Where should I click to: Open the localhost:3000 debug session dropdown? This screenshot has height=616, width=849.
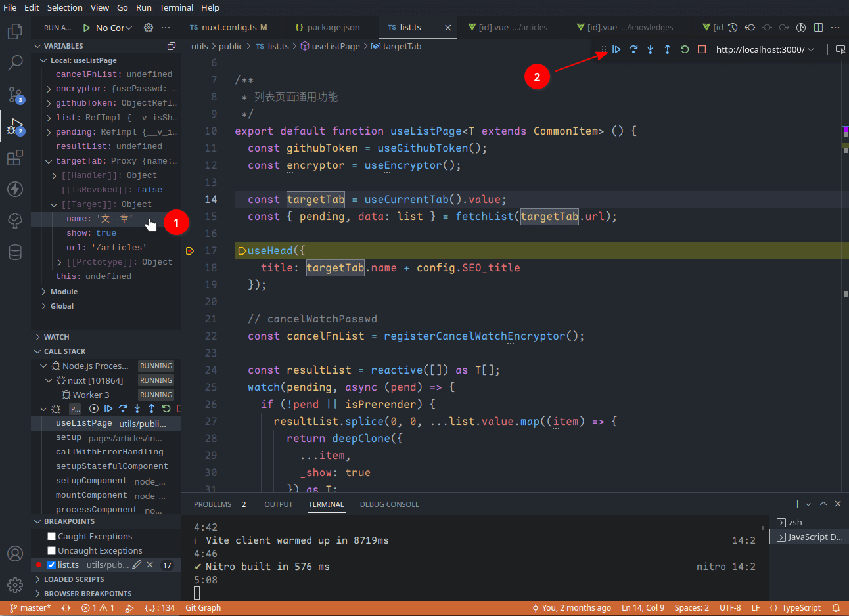click(x=765, y=49)
